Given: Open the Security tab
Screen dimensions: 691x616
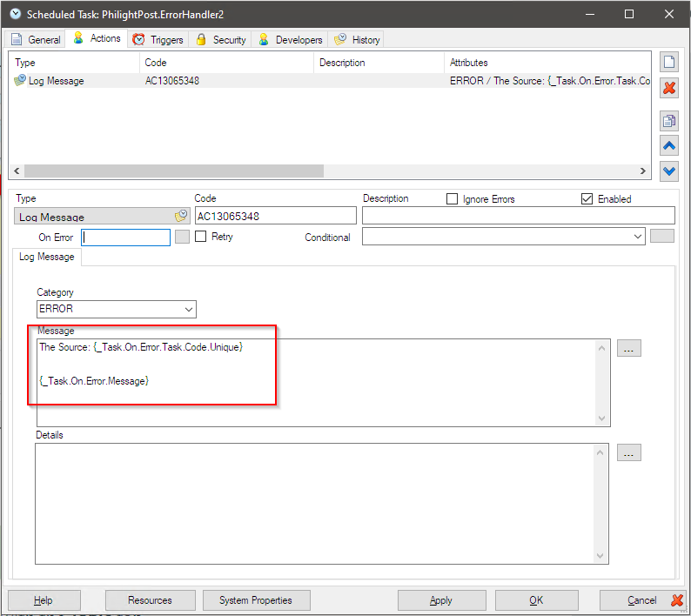Looking at the screenshot, I should [220, 40].
